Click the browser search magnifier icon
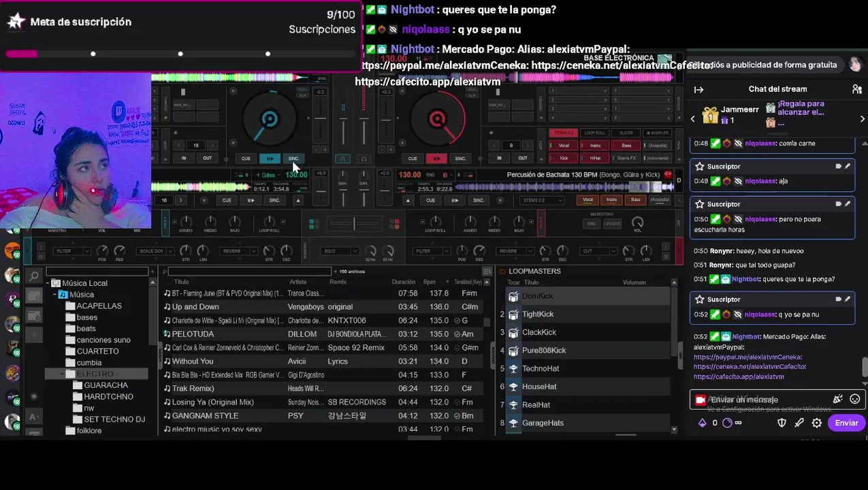This screenshot has height=490, width=868. click(x=34, y=276)
